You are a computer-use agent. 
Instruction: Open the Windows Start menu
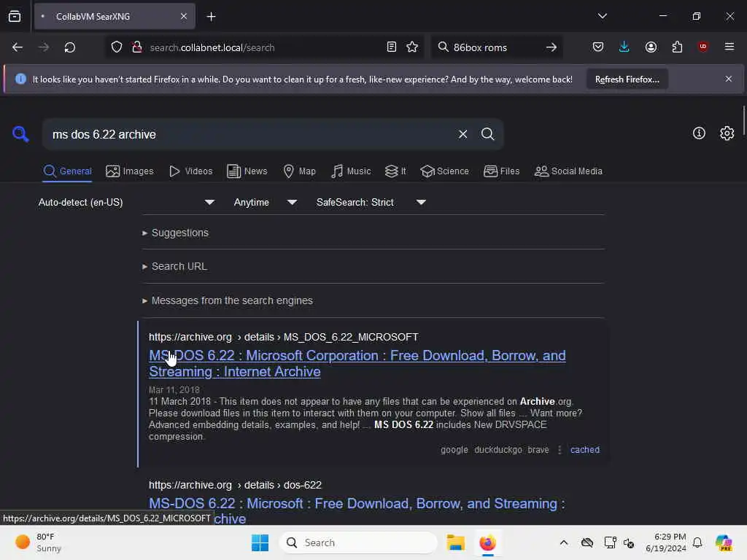(x=260, y=542)
